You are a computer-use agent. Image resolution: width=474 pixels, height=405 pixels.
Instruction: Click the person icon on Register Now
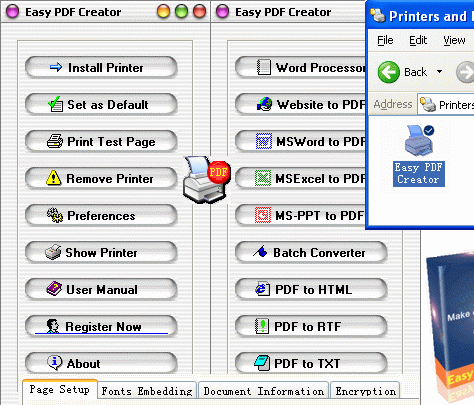pyautogui.click(x=53, y=326)
